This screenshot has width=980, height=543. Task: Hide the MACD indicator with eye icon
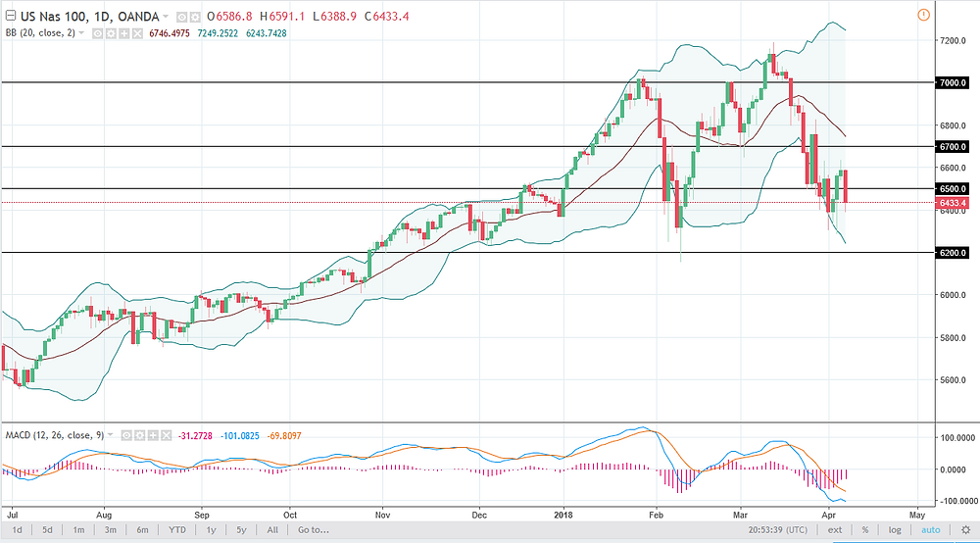(x=126, y=435)
